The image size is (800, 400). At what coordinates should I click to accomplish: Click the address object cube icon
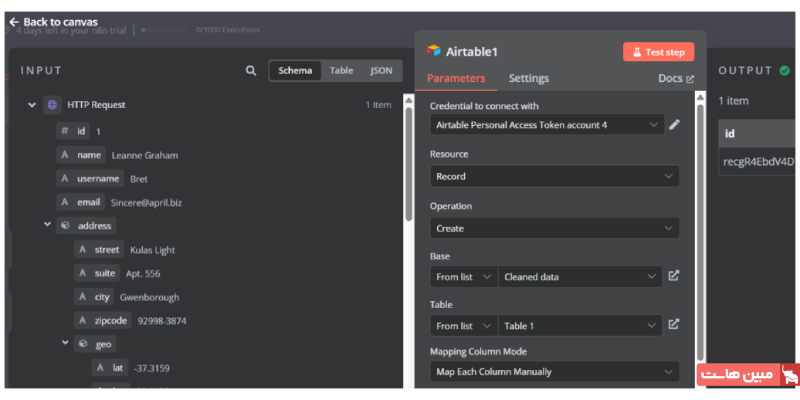[66, 226]
